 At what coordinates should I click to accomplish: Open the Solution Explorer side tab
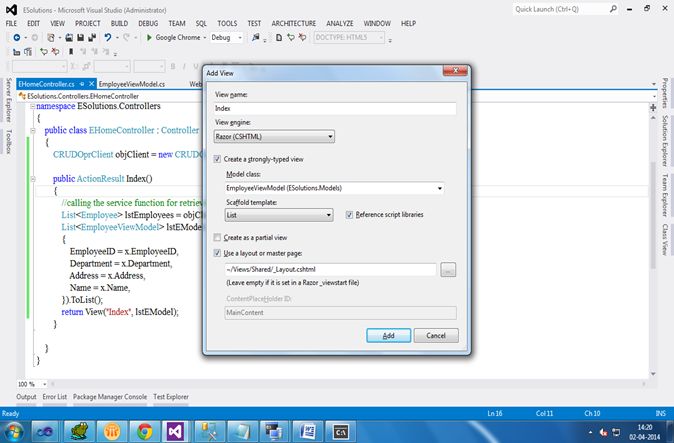(665, 141)
